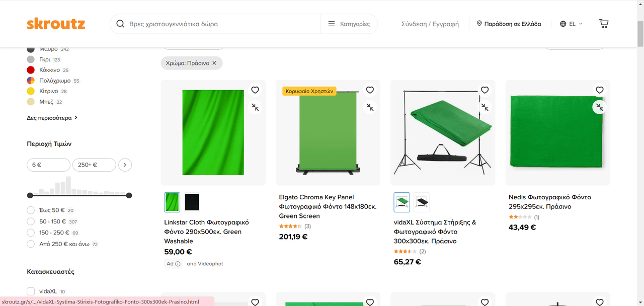Click Σύνδεση / Εγγραφή link
The image size is (644, 306).
pos(430,24)
